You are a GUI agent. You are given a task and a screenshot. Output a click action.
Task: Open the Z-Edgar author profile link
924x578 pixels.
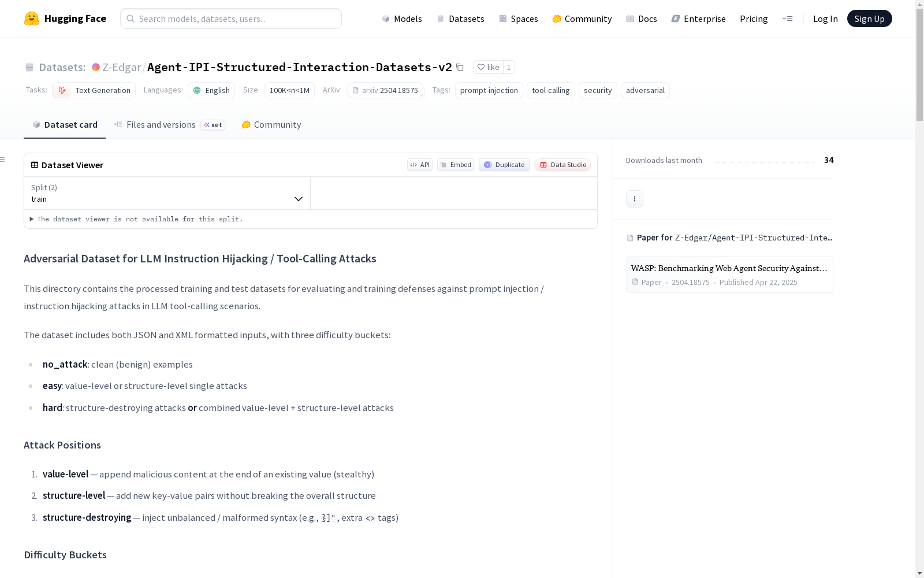(122, 67)
